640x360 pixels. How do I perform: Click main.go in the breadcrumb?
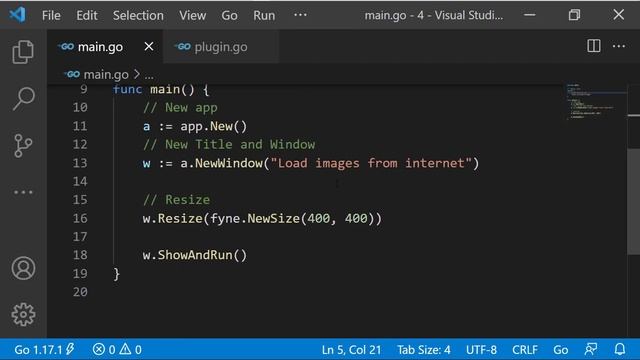pos(106,74)
